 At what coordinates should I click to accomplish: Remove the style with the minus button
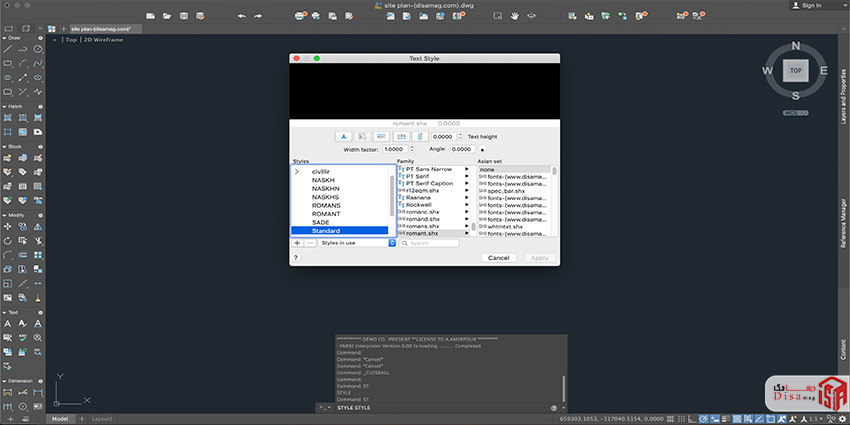(309, 243)
